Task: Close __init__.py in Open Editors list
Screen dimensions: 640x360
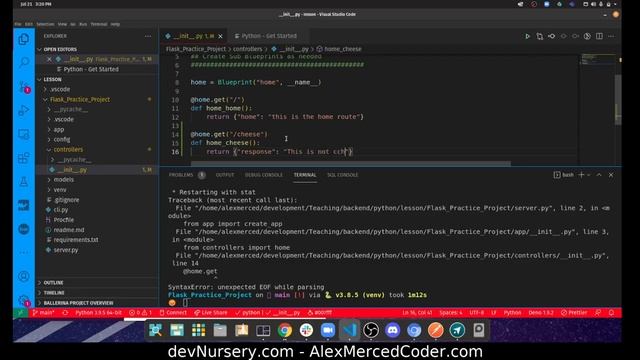Action: pyautogui.click(x=49, y=59)
